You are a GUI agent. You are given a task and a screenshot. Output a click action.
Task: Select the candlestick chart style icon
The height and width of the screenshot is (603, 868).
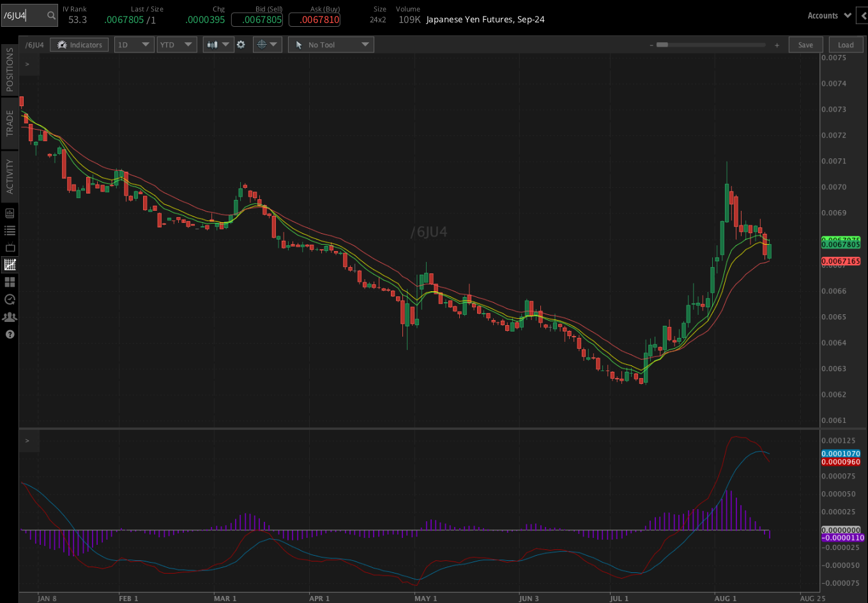(214, 44)
